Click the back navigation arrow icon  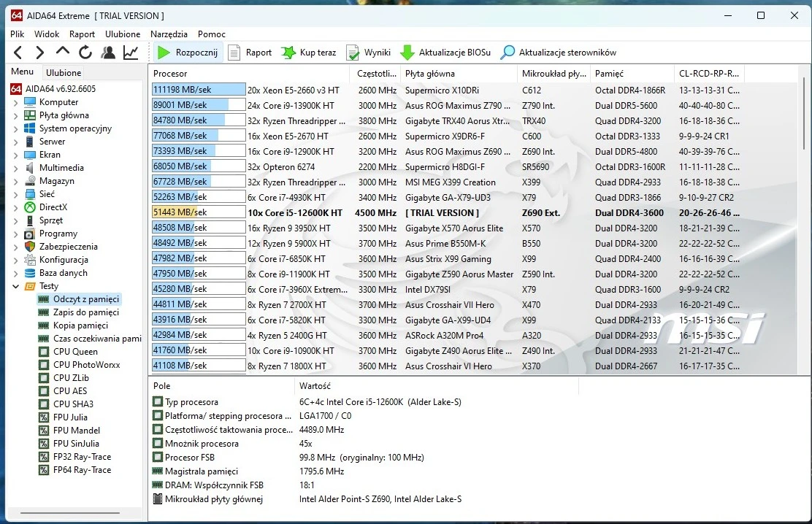click(18, 53)
